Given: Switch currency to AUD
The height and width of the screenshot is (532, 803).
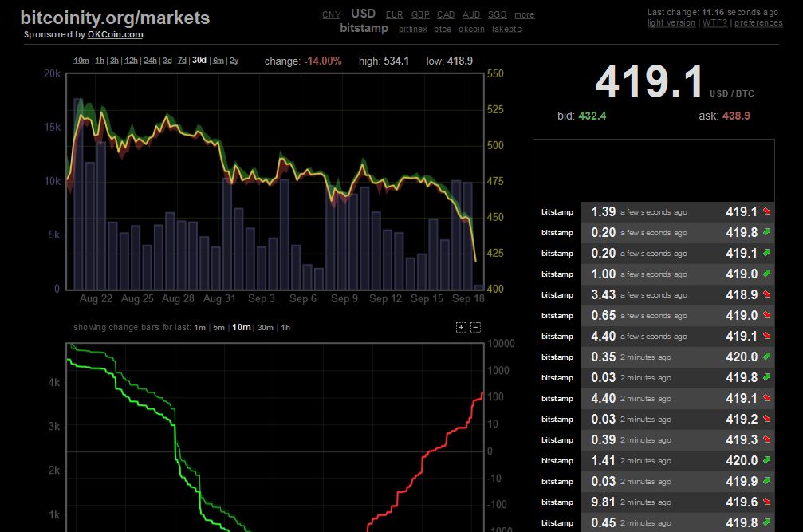Looking at the screenshot, I should click(x=471, y=15).
